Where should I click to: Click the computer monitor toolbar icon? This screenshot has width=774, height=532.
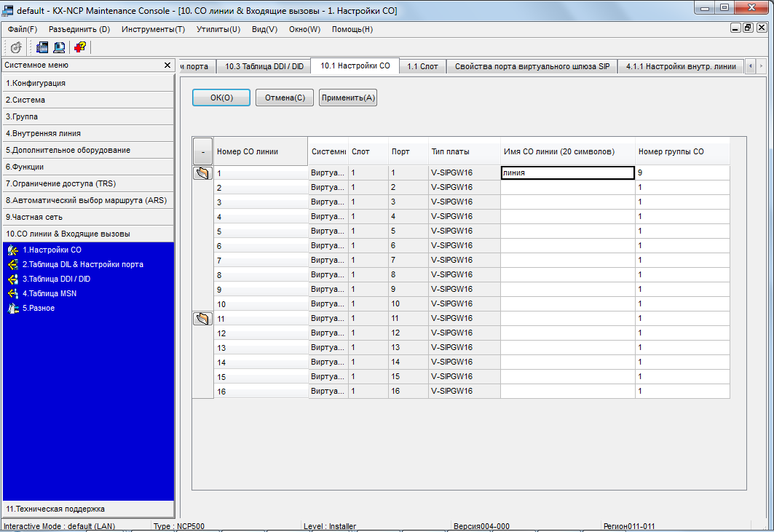(x=59, y=47)
